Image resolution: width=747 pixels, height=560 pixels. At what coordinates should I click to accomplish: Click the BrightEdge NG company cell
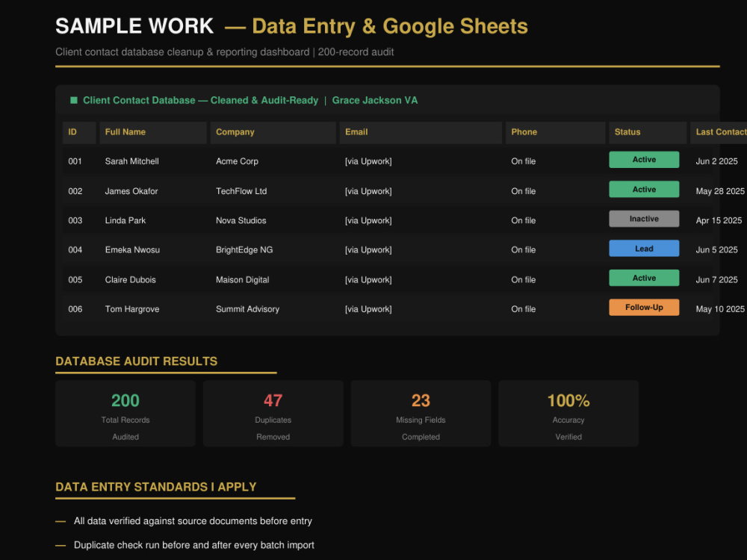[x=244, y=250]
